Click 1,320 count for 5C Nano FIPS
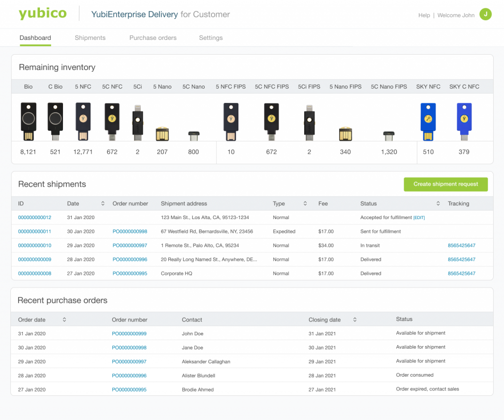 pyautogui.click(x=389, y=152)
